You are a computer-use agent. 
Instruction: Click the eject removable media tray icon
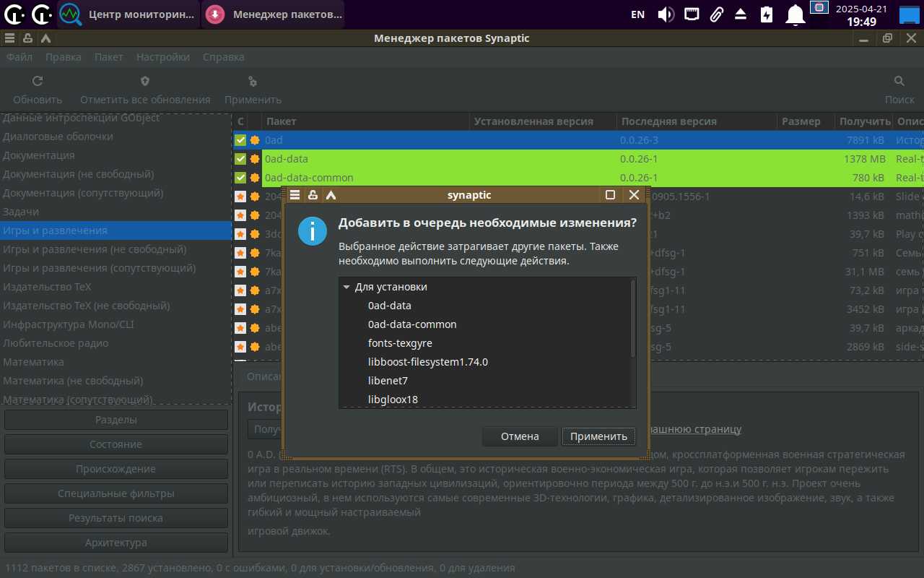click(741, 14)
